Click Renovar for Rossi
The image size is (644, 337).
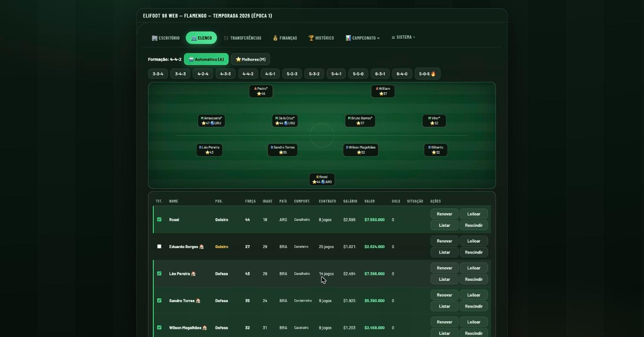tap(444, 214)
